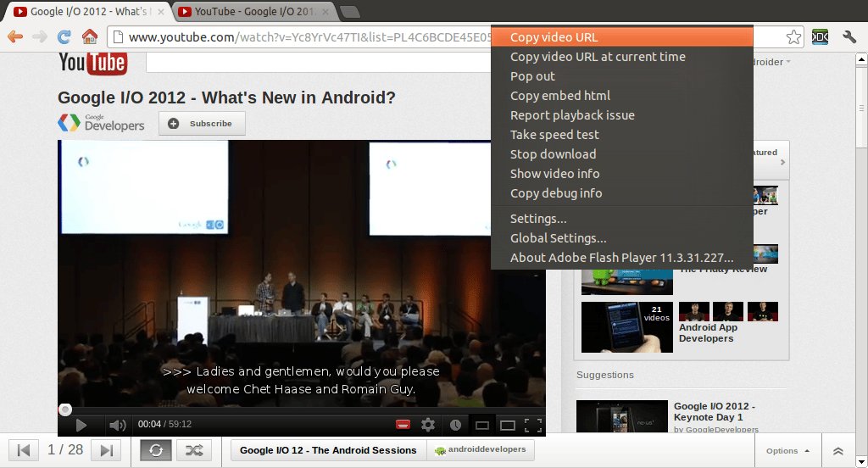Choose Copy embed html
The width and height of the screenshot is (868, 468).
pyautogui.click(x=621, y=95)
